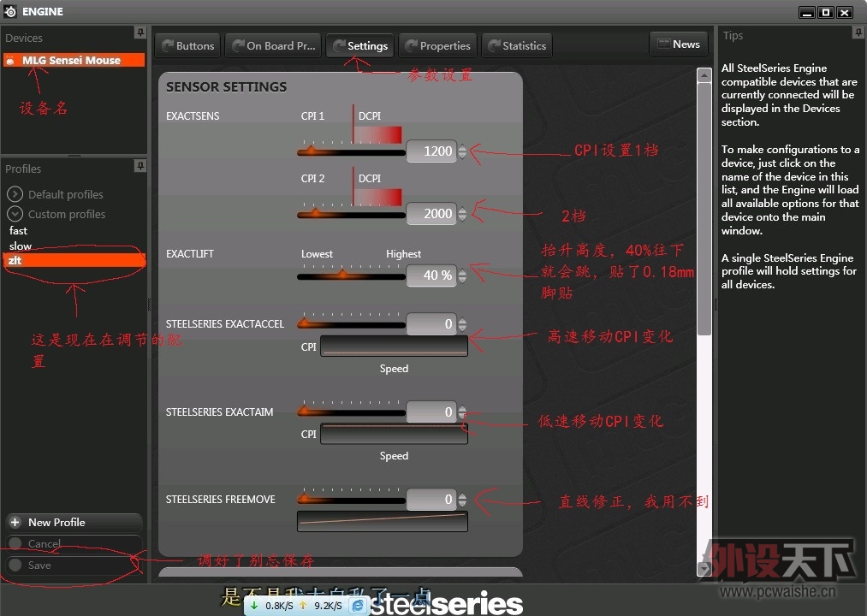Expand Default profiles group
The width and height of the screenshot is (867, 616).
coord(15,194)
